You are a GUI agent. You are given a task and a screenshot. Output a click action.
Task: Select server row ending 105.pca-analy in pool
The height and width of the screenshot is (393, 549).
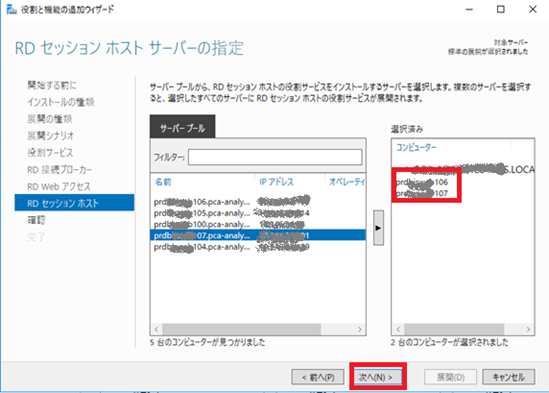point(258,213)
